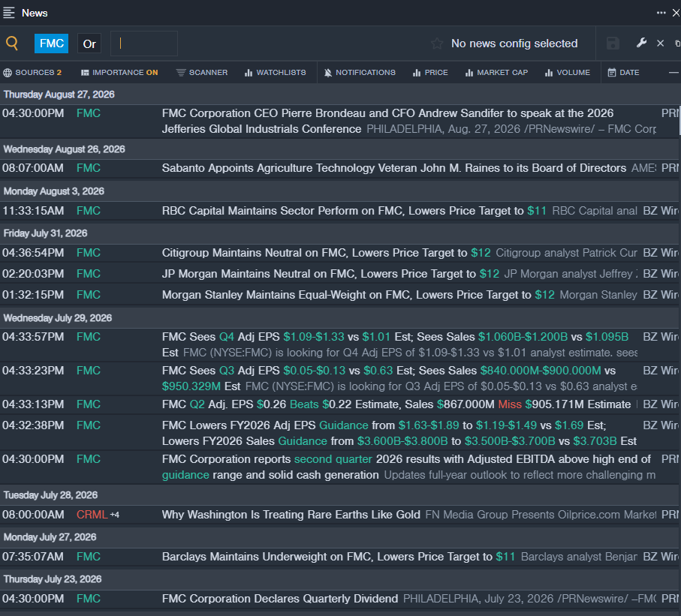
Task: Click the 04:36:54PM timestamp
Action: tap(33, 253)
